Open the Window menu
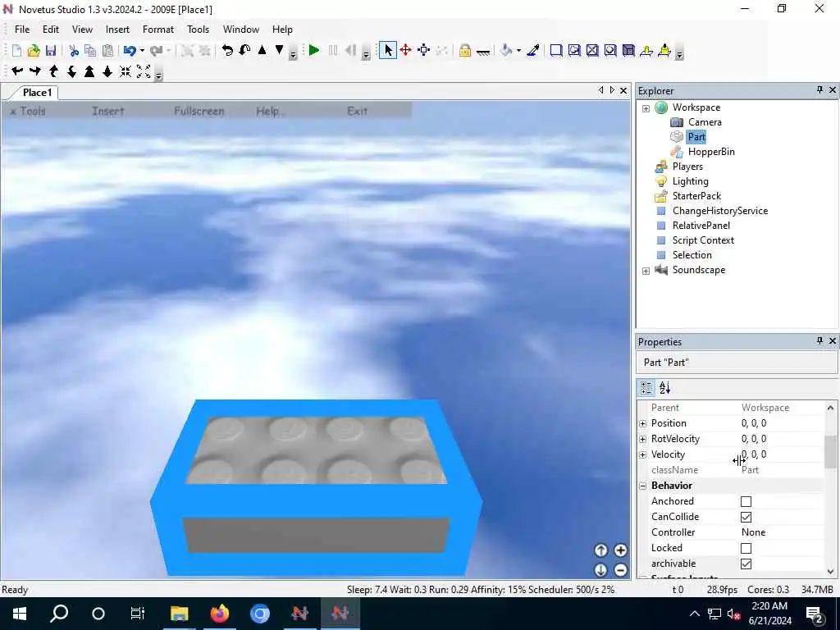This screenshot has width=840, height=630. [x=241, y=30]
